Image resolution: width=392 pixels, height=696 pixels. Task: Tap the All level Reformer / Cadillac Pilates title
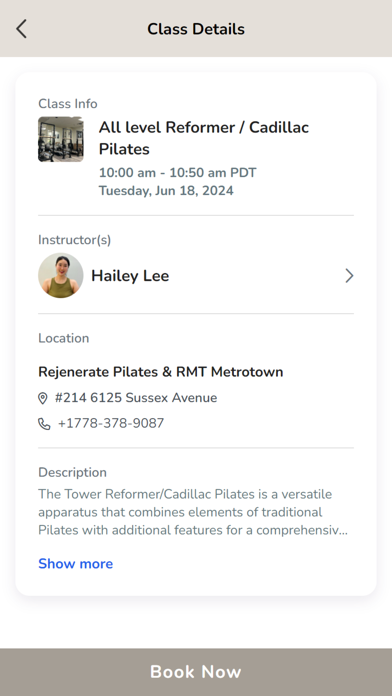204,138
